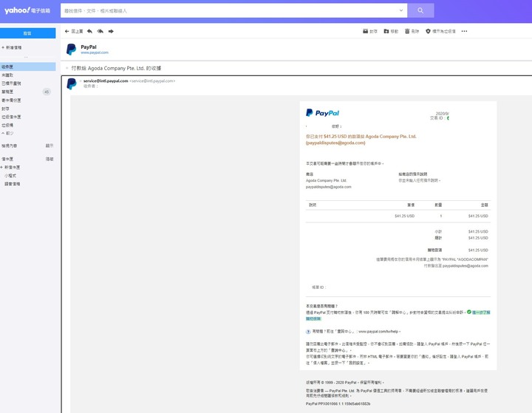Open the Inbox (收件匣) folder

tap(27, 66)
